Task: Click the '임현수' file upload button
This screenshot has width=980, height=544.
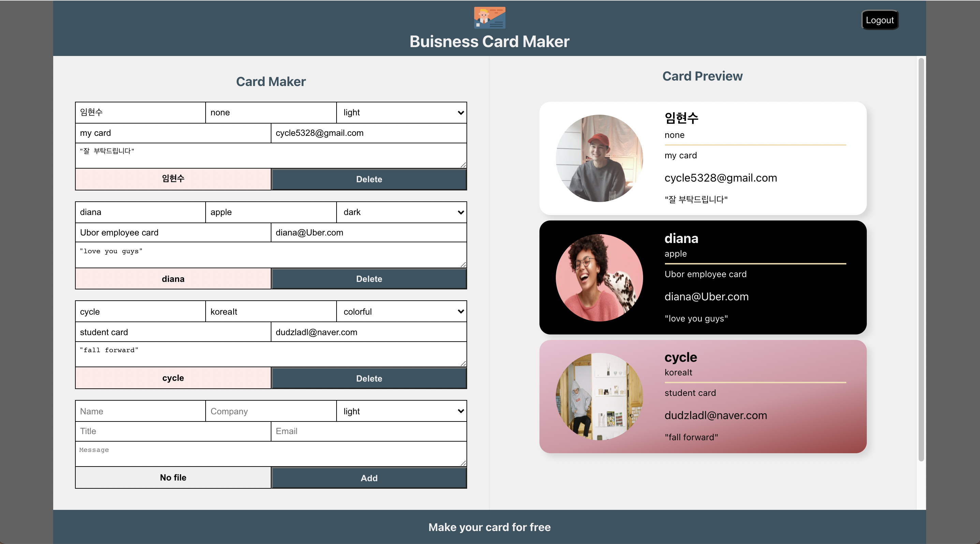Action: click(173, 179)
